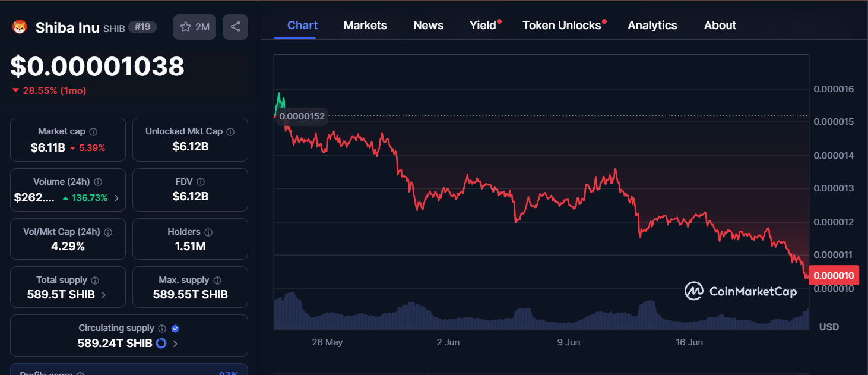Click the SHIB ticker symbol
The width and height of the screenshot is (868, 375).
(x=114, y=28)
